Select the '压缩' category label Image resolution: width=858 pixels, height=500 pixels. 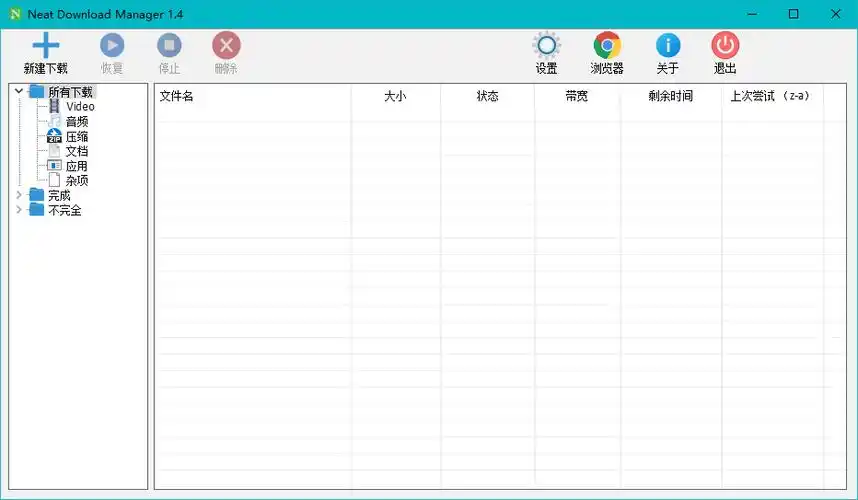pyautogui.click(x=77, y=136)
